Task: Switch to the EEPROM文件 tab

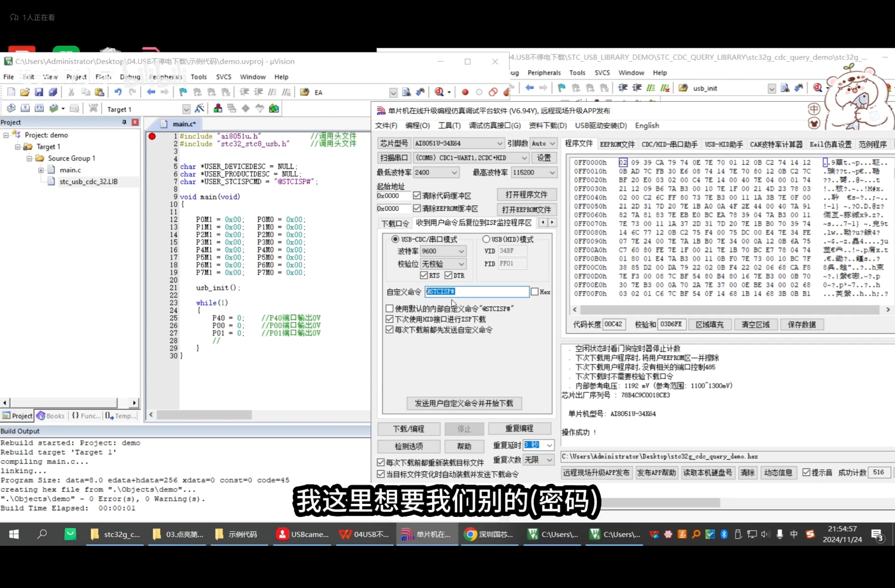Action: point(617,144)
